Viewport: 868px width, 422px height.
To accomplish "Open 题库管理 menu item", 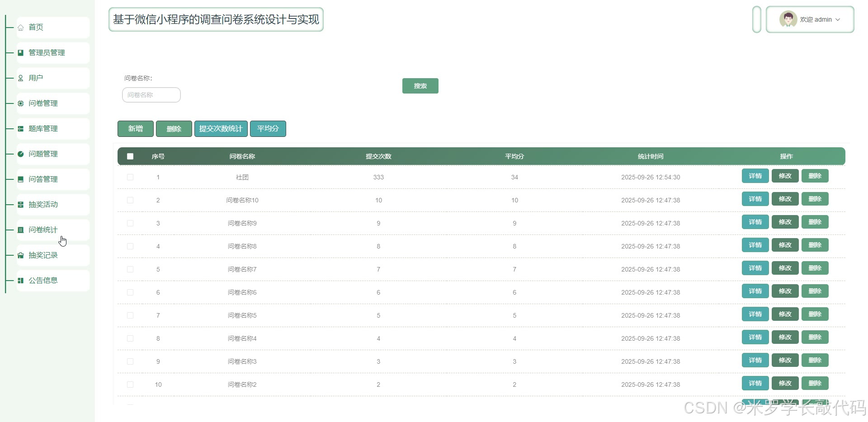I will coord(53,129).
